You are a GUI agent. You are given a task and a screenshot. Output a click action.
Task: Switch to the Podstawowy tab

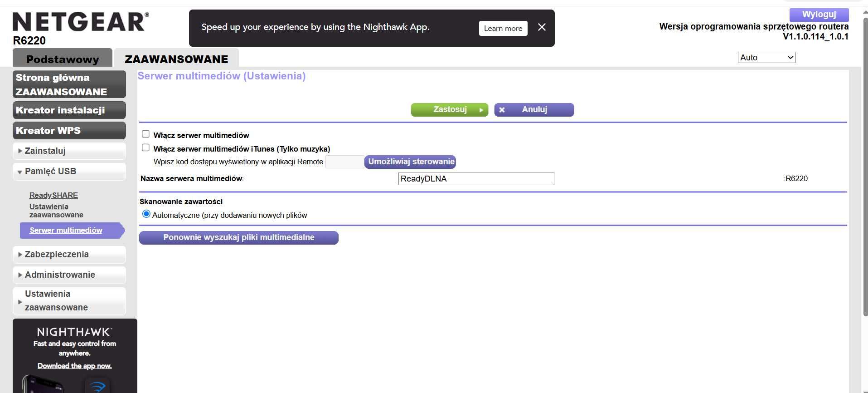click(63, 59)
